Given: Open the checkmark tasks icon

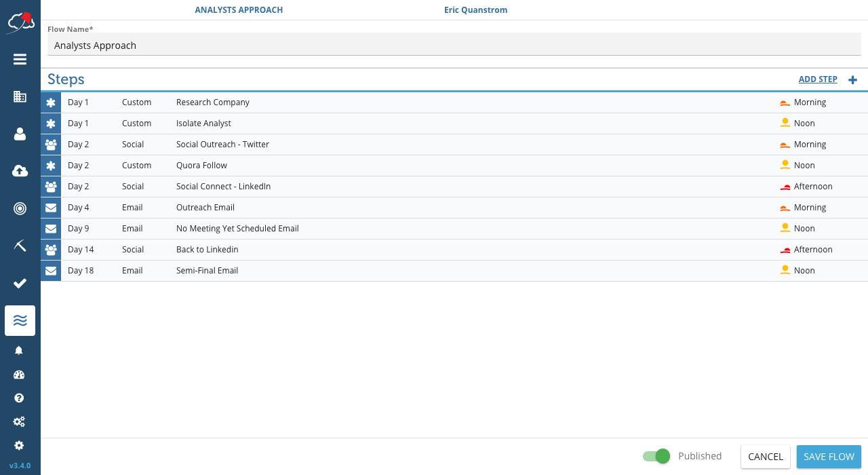Looking at the screenshot, I should pos(20,283).
